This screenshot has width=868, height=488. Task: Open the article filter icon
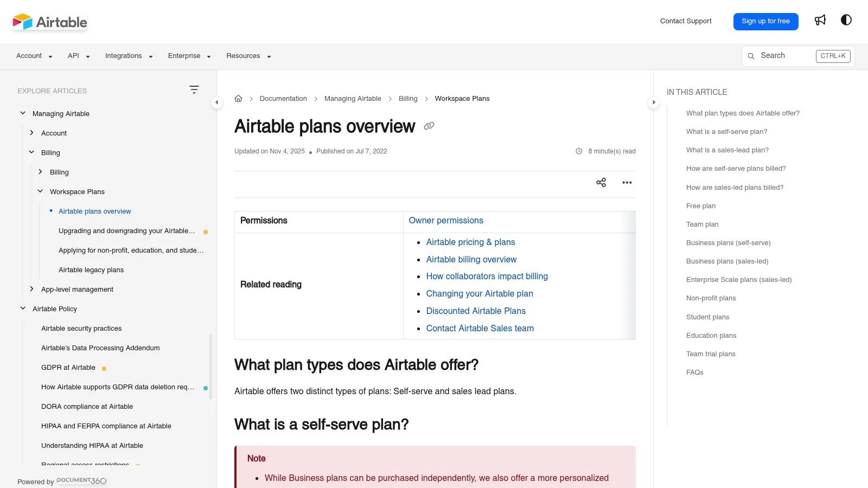(x=194, y=89)
